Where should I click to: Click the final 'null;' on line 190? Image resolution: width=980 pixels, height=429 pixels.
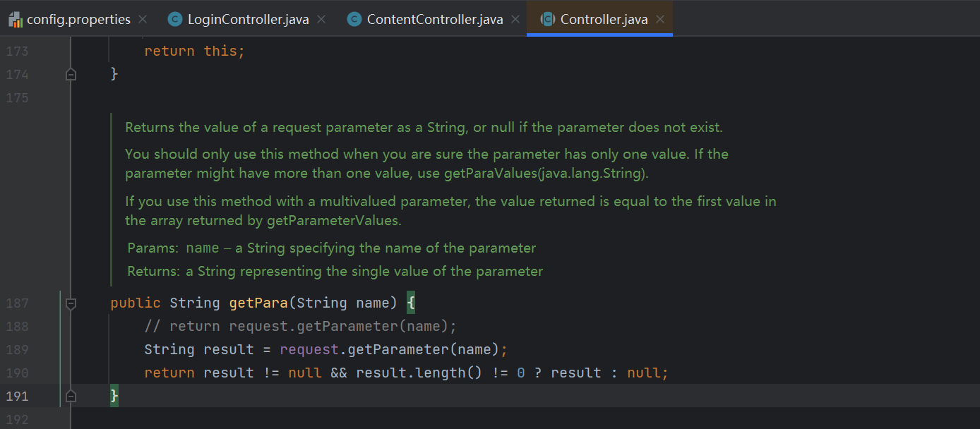[x=647, y=373]
